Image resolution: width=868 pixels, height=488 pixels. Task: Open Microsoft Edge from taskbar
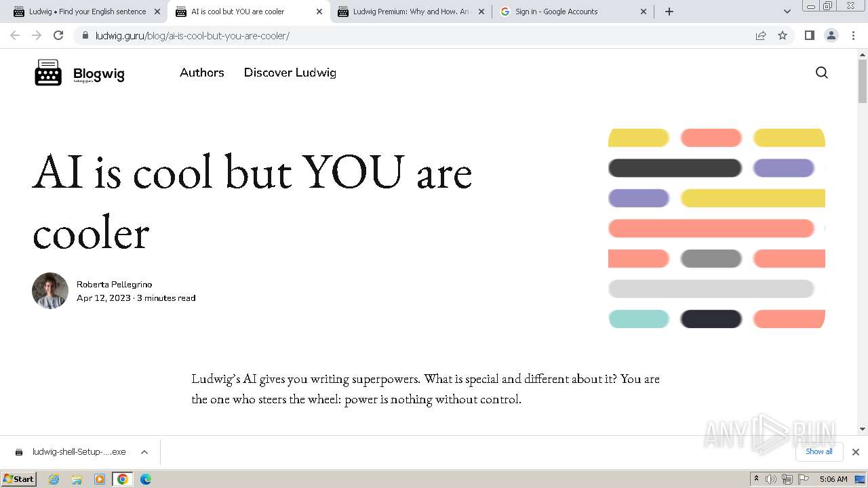click(146, 479)
